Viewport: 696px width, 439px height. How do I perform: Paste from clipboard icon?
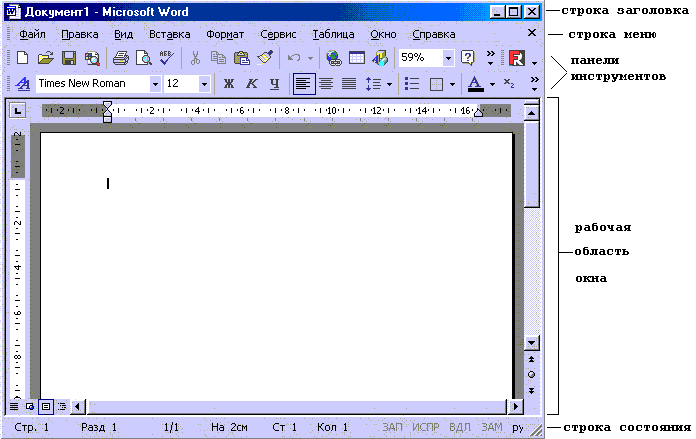[241, 58]
